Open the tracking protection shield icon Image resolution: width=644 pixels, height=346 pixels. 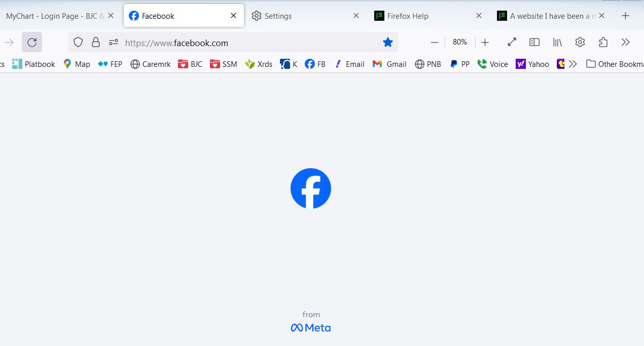78,43
